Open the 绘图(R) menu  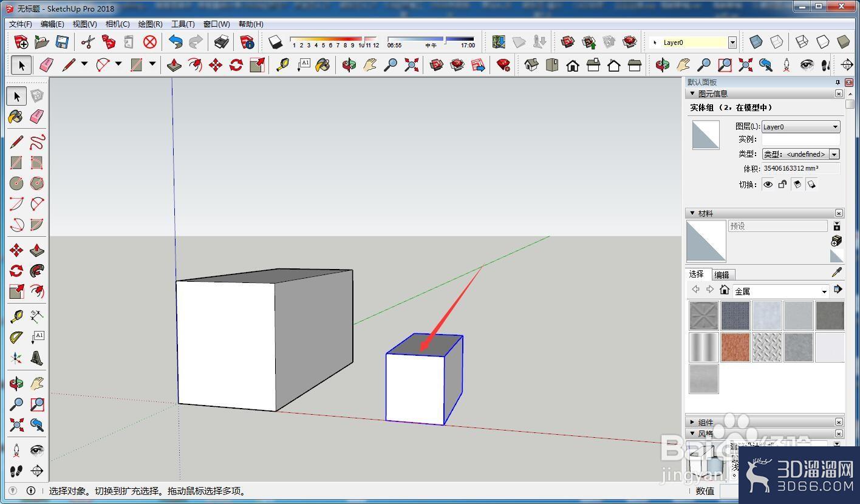point(150,24)
